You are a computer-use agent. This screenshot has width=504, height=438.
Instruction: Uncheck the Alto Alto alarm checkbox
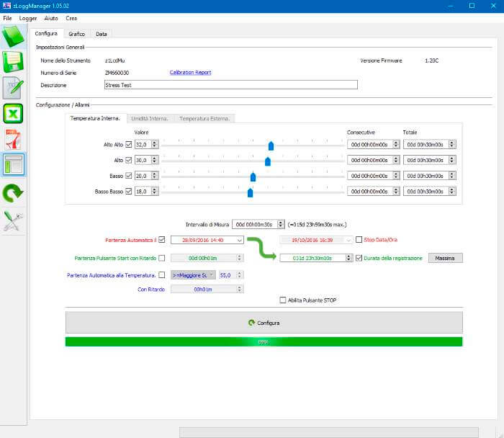coord(129,144)
